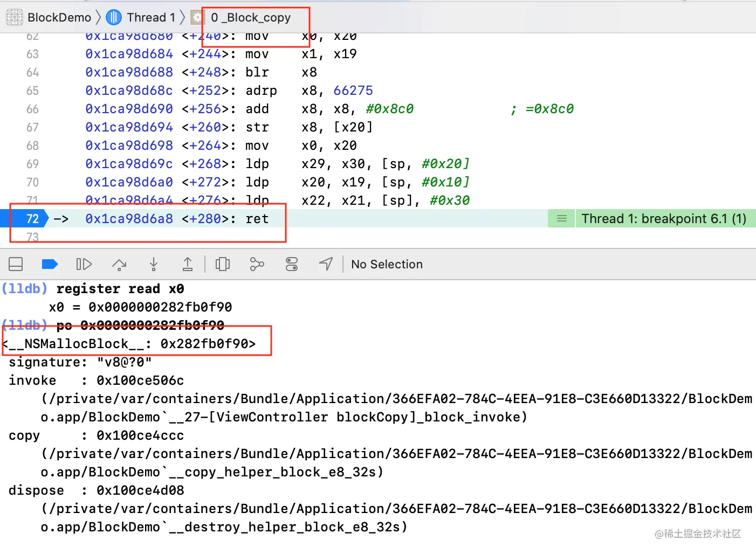Click the <__NSMallocBlock__: 0x282fb0f90> output

[129, 344]
